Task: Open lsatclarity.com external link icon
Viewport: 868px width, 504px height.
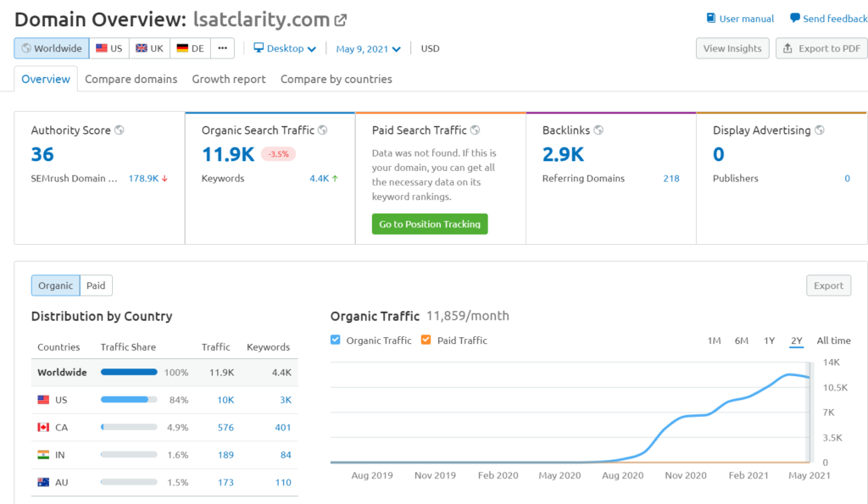Action: 341,20
